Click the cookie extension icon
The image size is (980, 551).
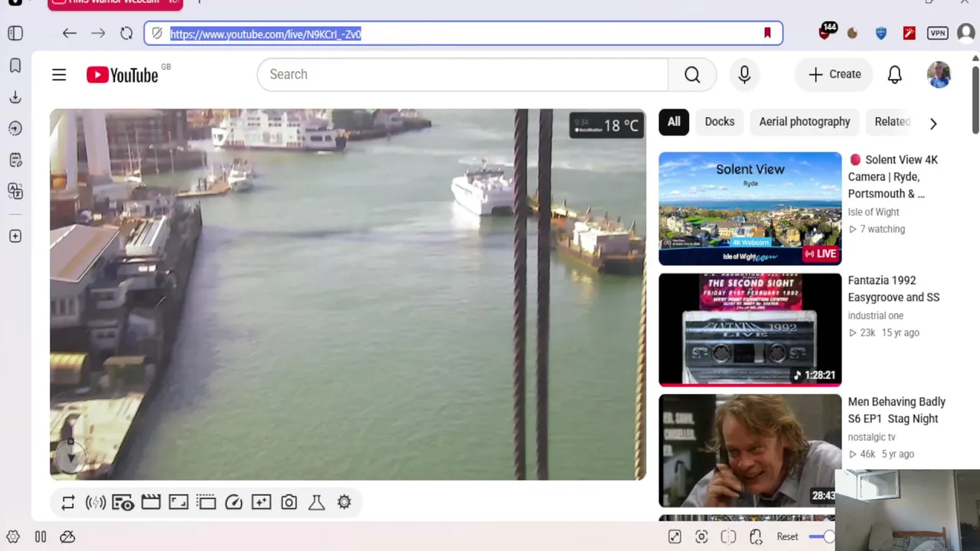[852, 33]
